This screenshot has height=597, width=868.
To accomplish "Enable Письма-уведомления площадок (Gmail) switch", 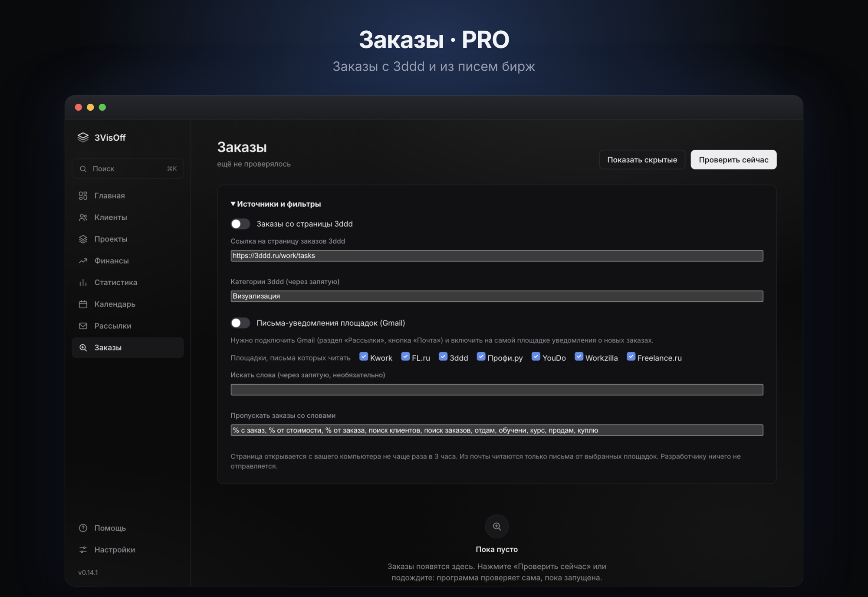I will point(240,323).
